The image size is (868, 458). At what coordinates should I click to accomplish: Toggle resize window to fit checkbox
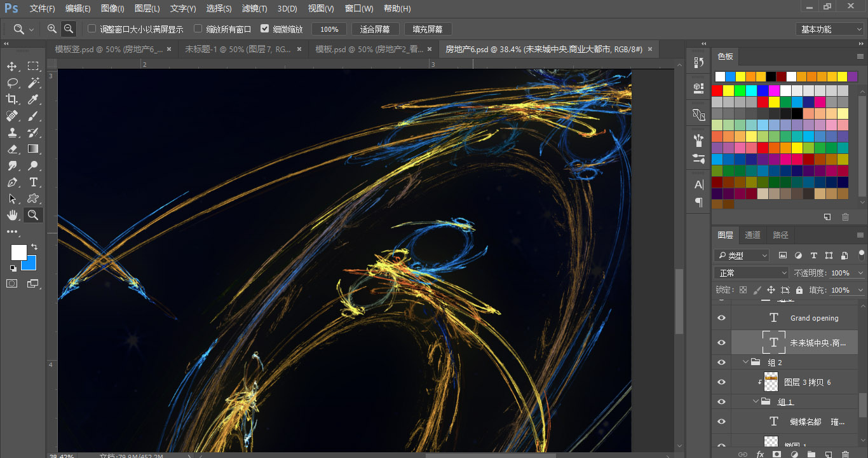(x=92, y=29)
